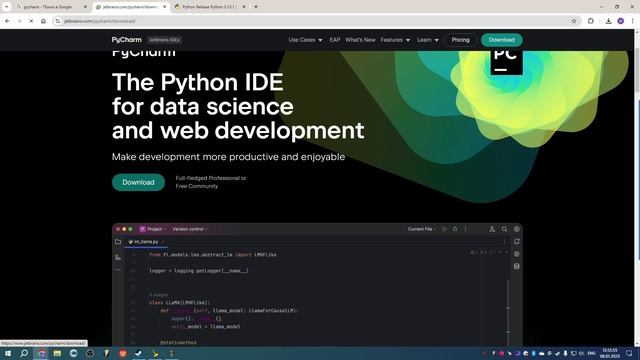Click the volume icon in the tray
Image resolution: width=640 pixels, height=360 pixels.
tap(582, 353)
